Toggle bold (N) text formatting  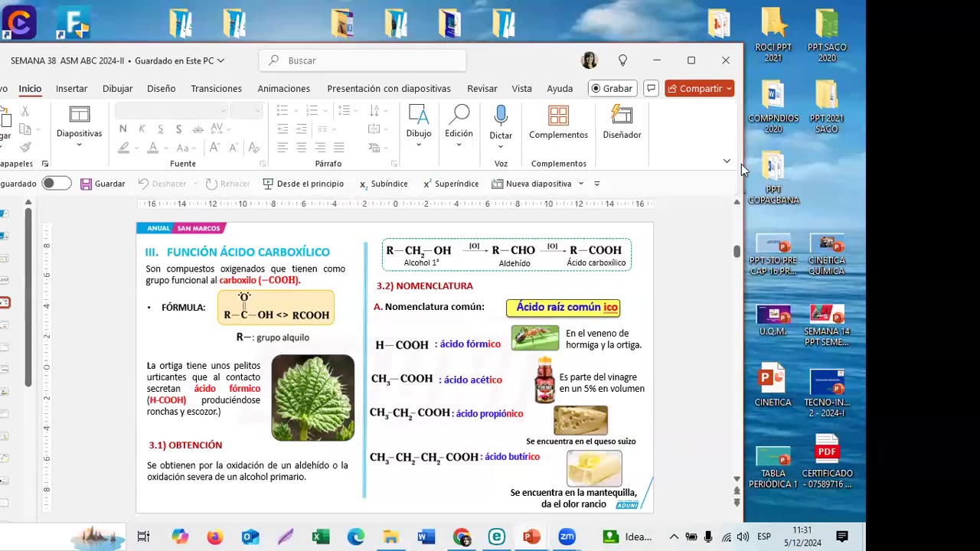pos(123,129)
